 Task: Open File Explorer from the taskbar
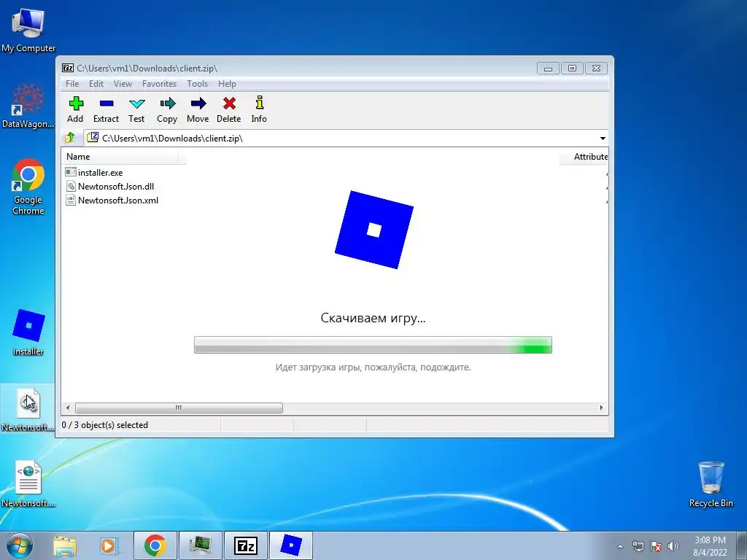point(65,545)
